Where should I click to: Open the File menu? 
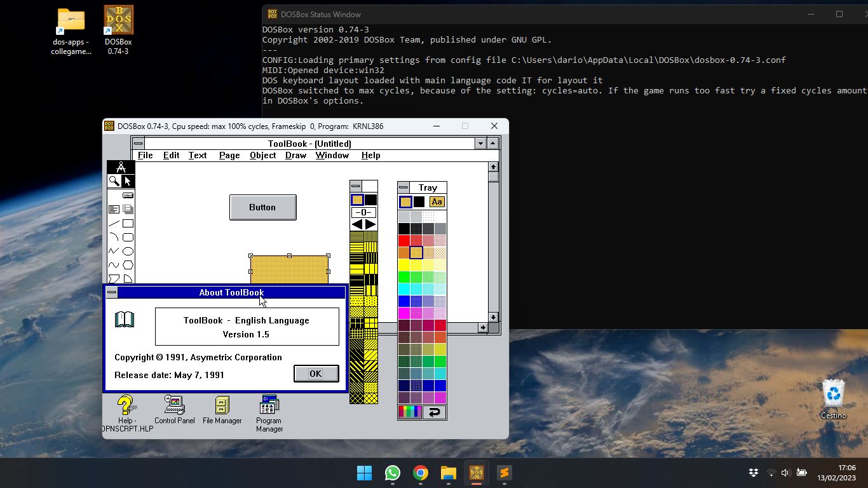tap(146, 155)
